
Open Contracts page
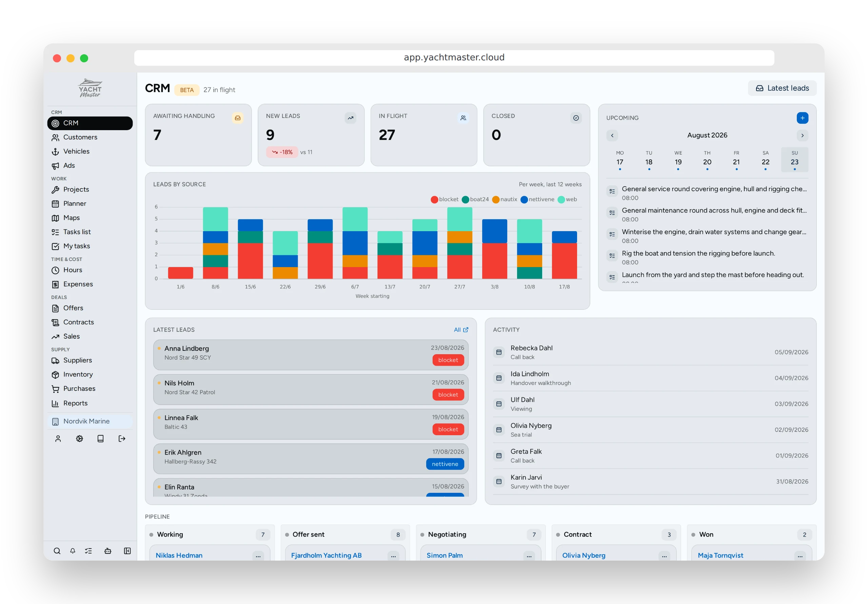pos(90,322)
